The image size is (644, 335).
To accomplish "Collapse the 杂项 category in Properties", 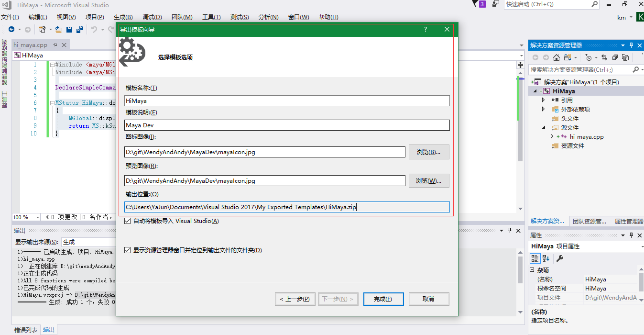I will click(533, 270).
